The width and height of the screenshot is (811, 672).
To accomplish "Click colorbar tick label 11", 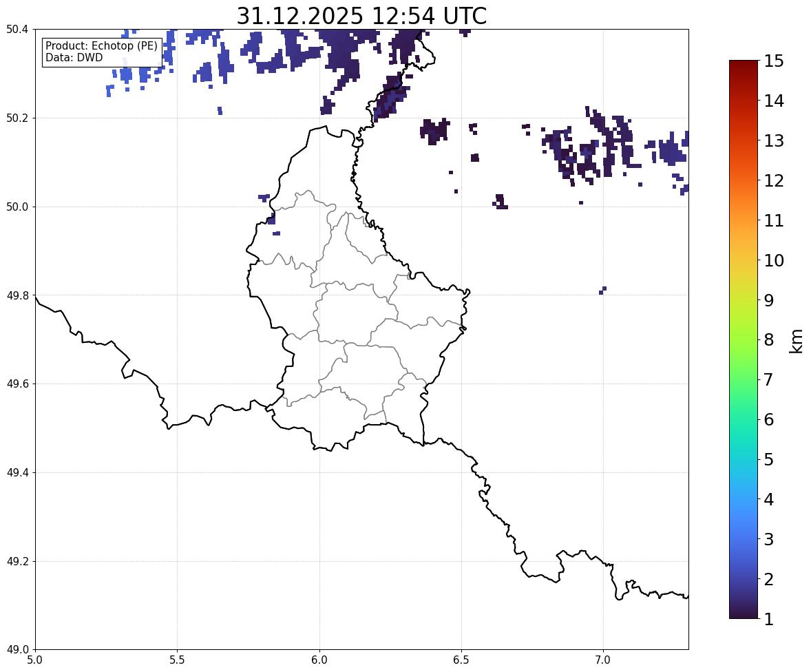I will coord(774,220).
